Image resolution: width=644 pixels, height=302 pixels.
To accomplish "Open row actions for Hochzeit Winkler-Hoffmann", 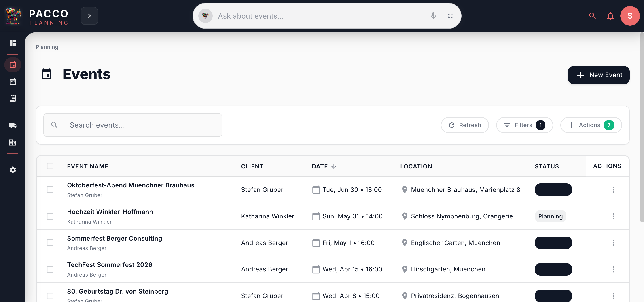I will click(x=613, y=216).
